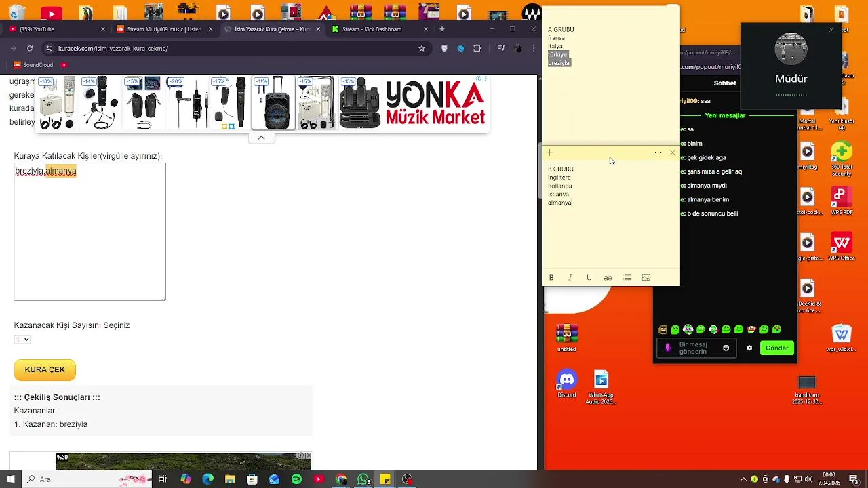This screenshot has width=868, height=488.
Task: Reload the kuracek page
Action: coord(30,48)
